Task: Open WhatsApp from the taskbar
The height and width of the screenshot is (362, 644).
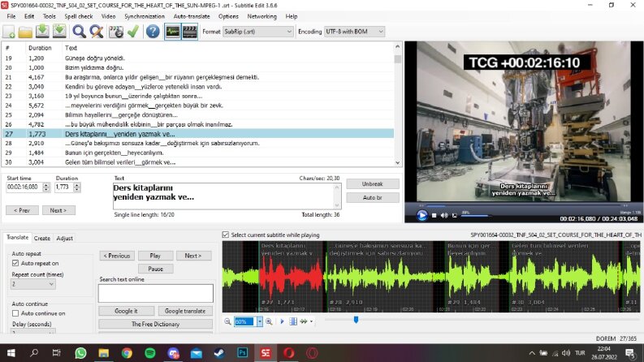Action: (x=80, y=353)
